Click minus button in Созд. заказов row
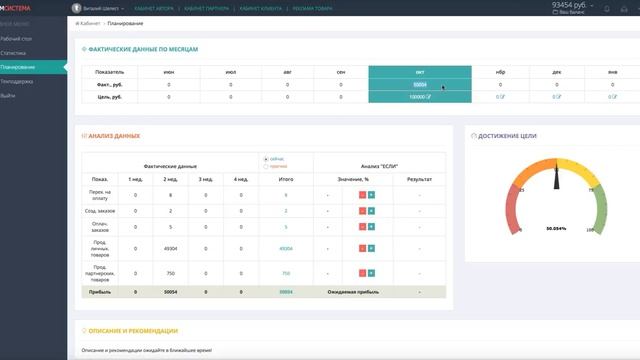 tap(362, 211)
